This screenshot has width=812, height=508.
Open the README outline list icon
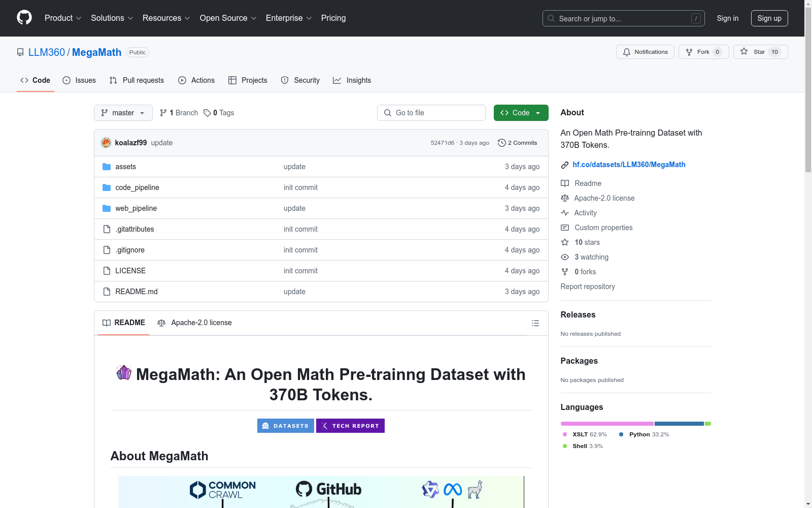coord(535,323)
